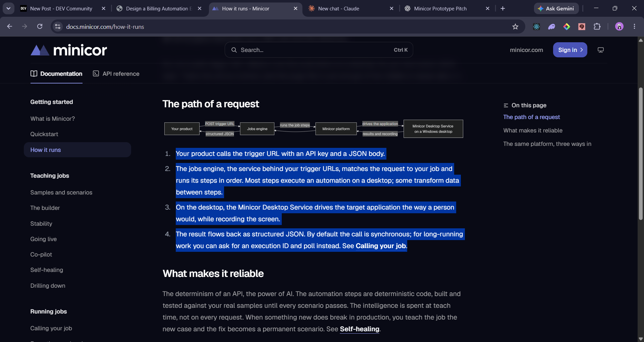Click the minicor logo
The width and height of the screenshot is (644, 342).
tap(69, 50)
